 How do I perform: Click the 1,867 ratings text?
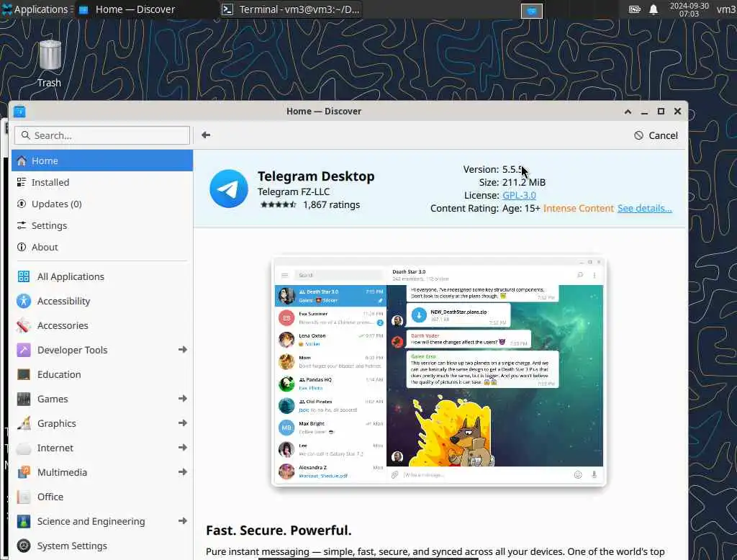click(x=331, y=204)
